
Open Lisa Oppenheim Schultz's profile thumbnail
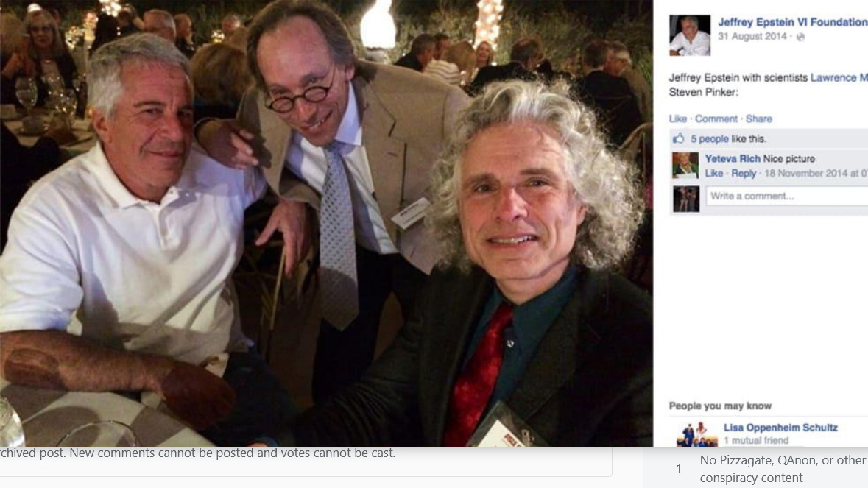(697, 434)
